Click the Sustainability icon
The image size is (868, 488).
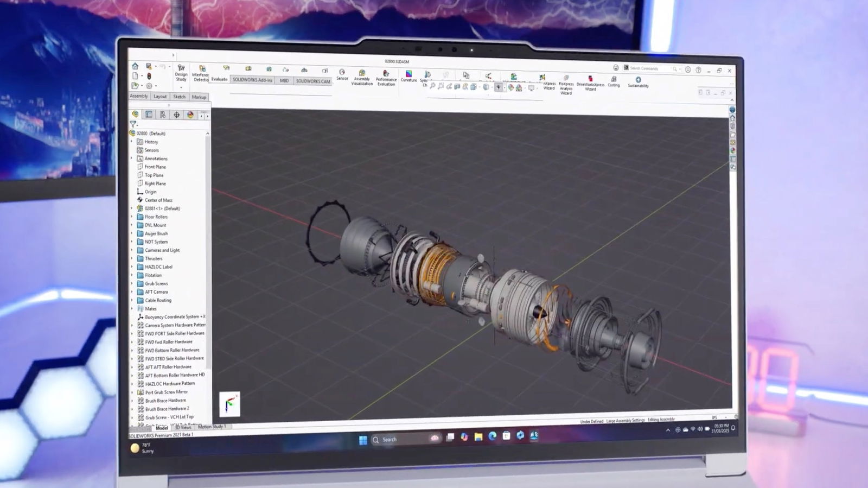click(x=638, y=82)
